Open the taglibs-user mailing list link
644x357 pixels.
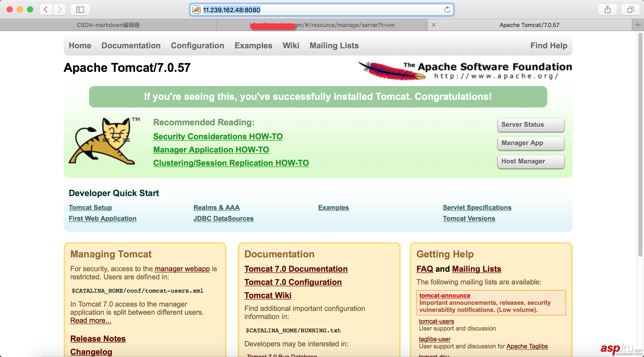click(435, 339)
